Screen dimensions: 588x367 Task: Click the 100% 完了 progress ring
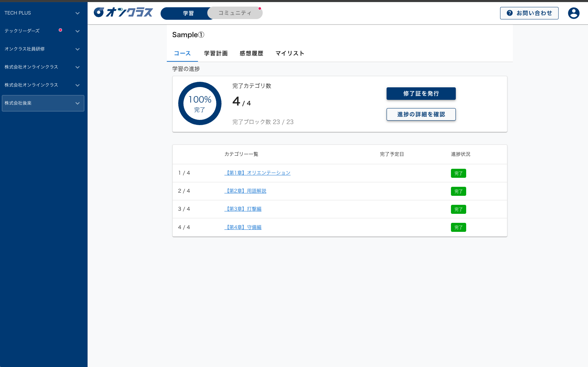[200, 104]
